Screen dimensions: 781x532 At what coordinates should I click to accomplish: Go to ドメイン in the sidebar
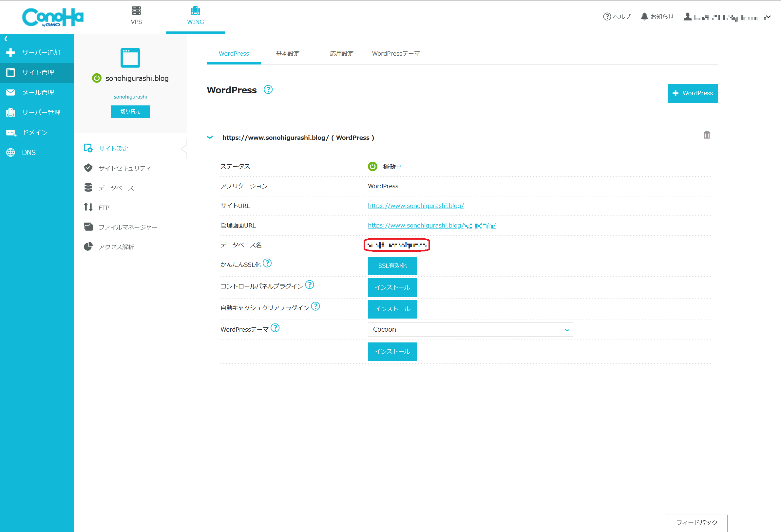point(37,133)
